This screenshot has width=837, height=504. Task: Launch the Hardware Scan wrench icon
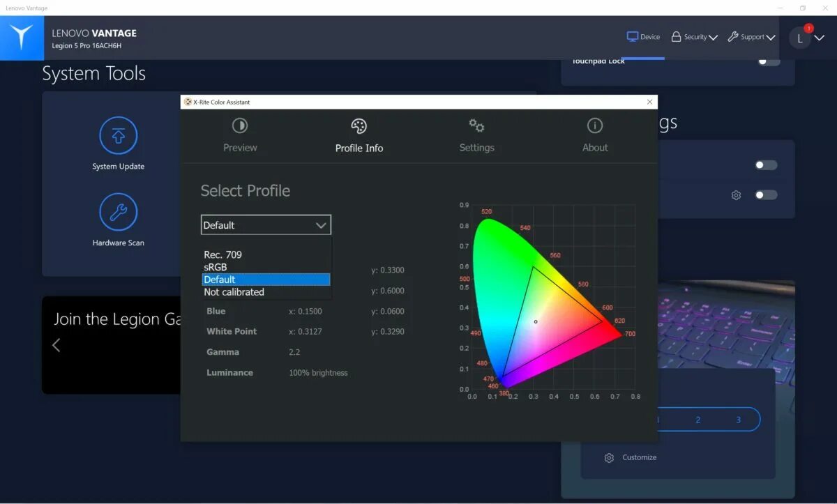point(119,212)
